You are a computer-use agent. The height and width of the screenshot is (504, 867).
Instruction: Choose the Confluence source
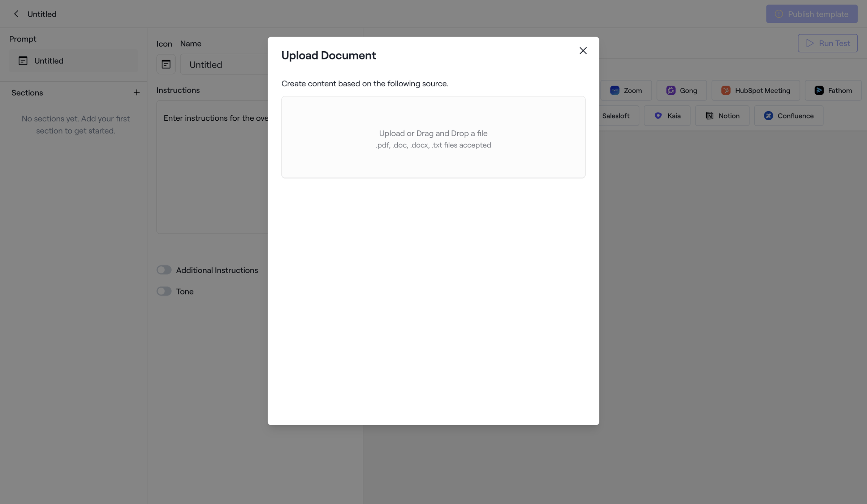click(789, 116)
